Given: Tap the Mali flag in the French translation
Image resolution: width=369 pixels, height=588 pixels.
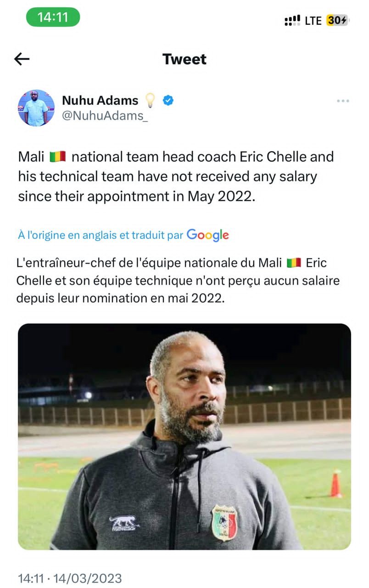Looking at the screenshot, I should [293, 263].
